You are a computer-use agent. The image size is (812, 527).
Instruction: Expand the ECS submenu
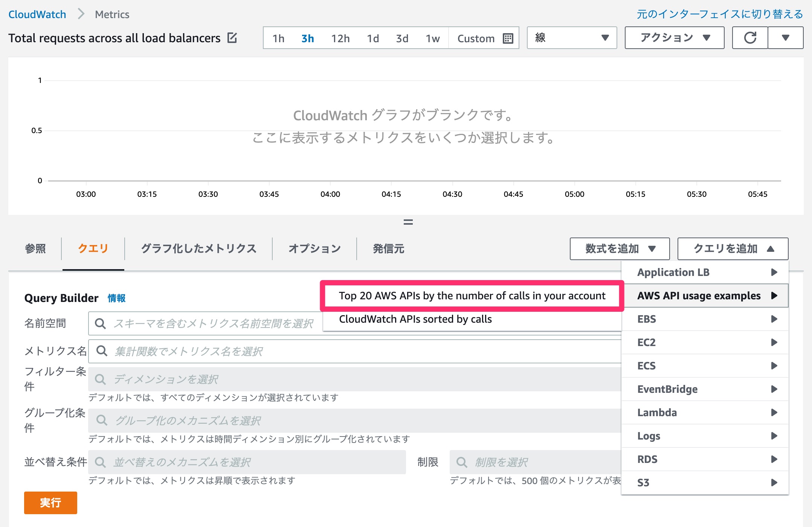(705, 366)
